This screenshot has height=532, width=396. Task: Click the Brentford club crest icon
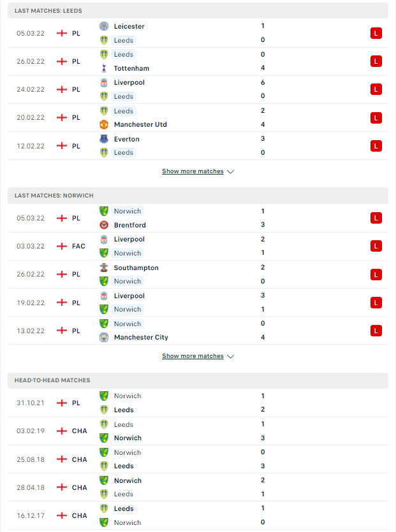[x=104, y=225]
